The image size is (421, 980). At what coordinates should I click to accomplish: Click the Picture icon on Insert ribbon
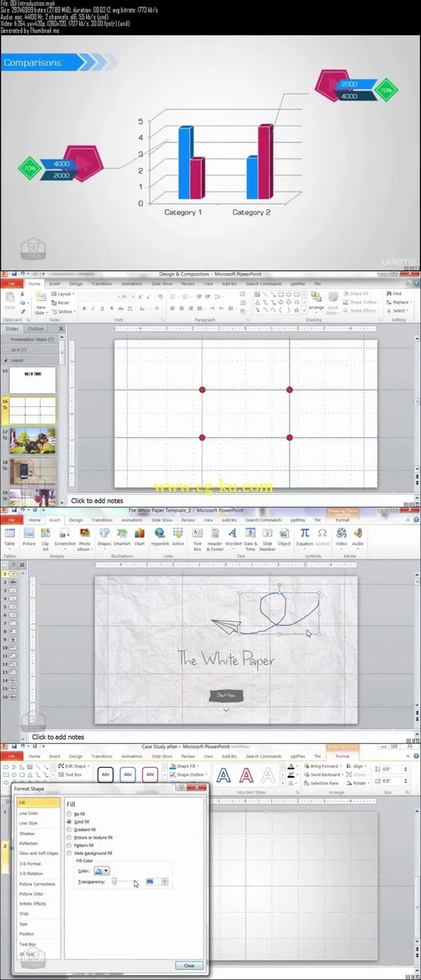pyautogui.click(x=29, y=539)
